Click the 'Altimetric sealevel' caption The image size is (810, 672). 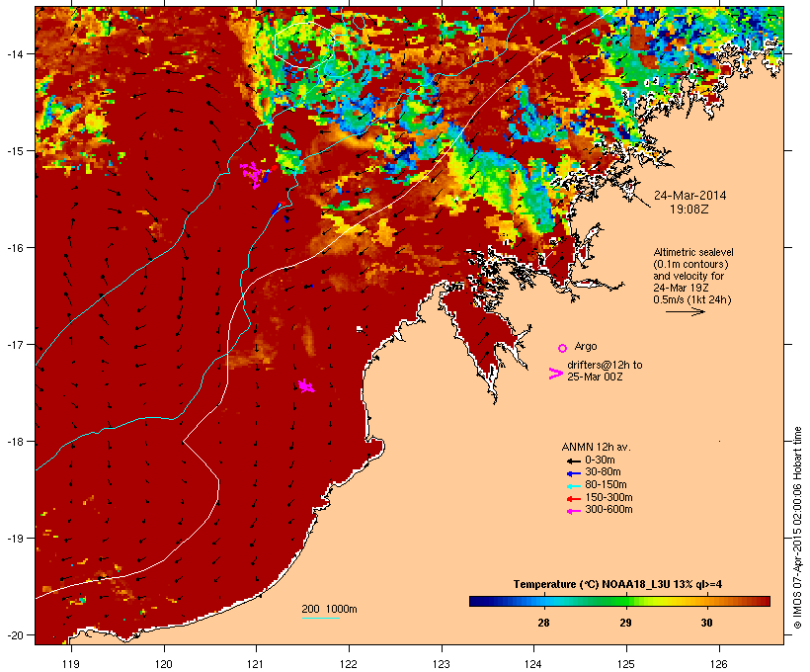coord(693,252)
